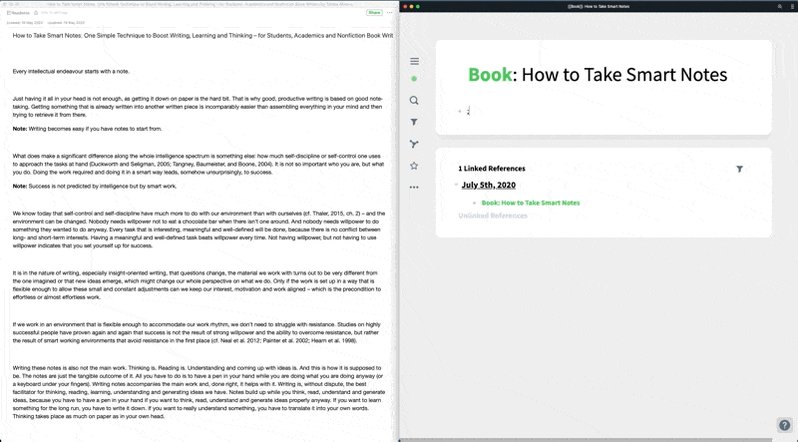Click the lock icon beside the notebook name
Viewport: 798px width, 442px height.
tap(36, 13)
